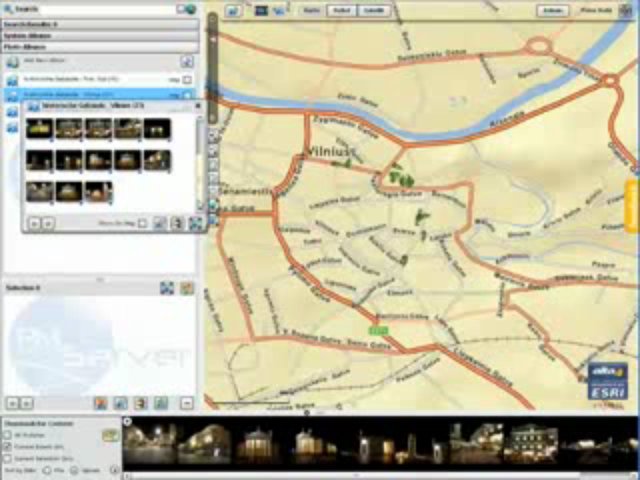
Task: Open the first night photo thumbnail in album popup
Action: pos(40,129)
